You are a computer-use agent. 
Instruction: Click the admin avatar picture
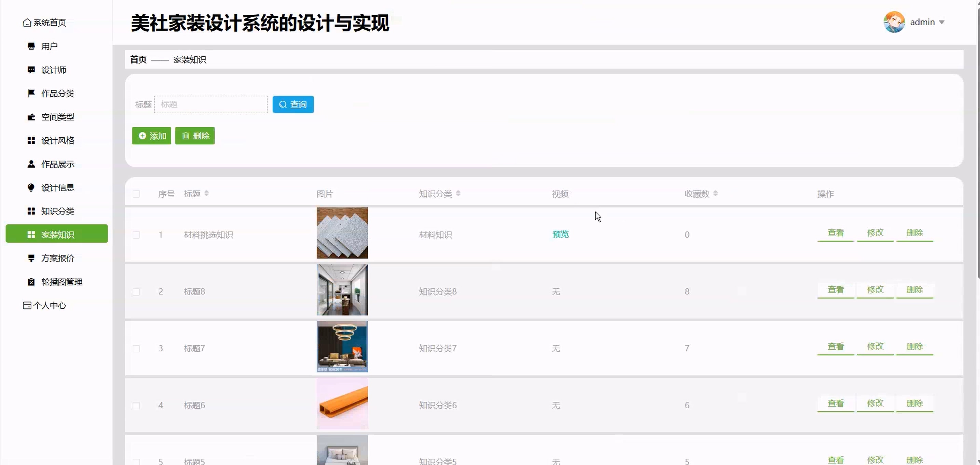click(894, 22)
